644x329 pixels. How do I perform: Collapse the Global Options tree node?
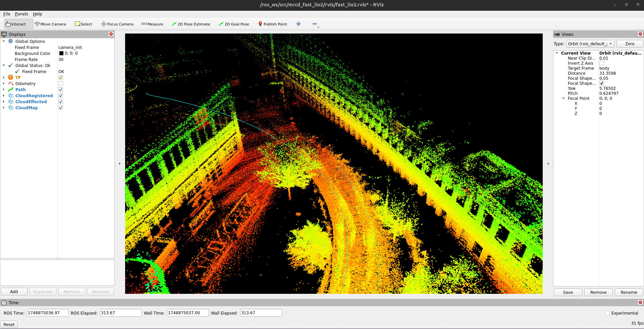coord(4,41)
